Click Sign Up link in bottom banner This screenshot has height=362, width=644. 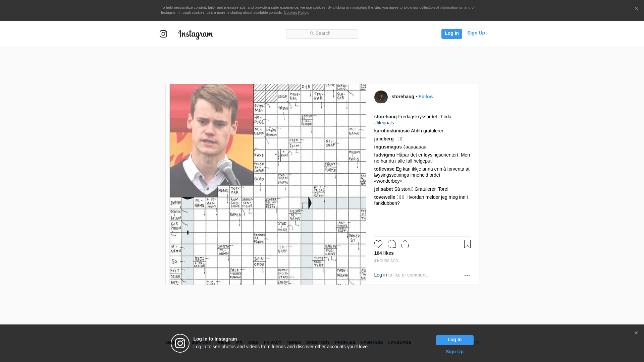pos(454,352)
